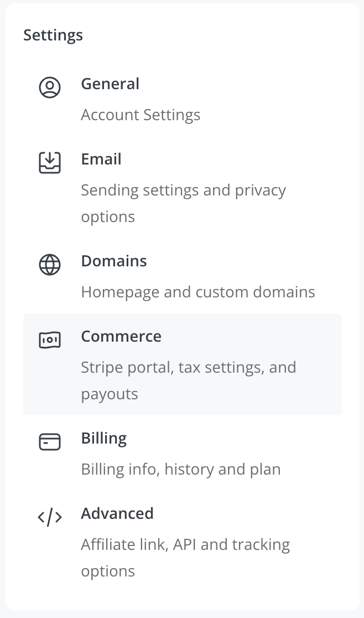Navigate to Advanced settings
The width and height of the screenshot is (364, 618).
pos(117,513)
